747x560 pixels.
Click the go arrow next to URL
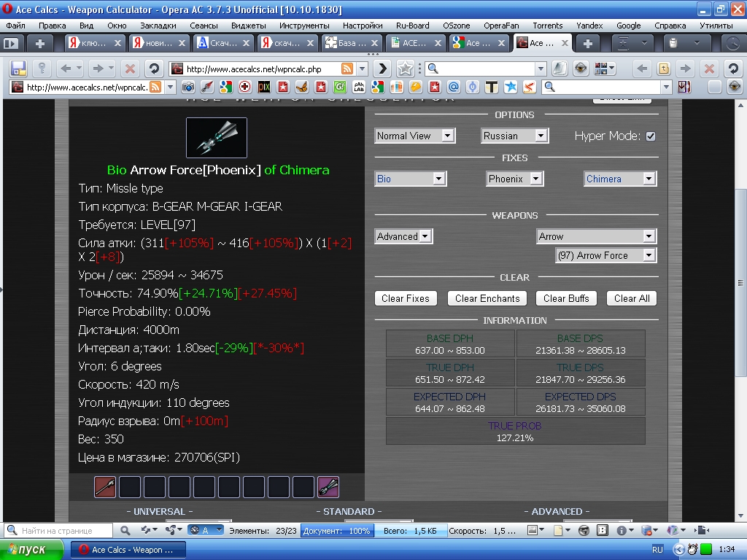pyautogui.click(x=382, y=69)
